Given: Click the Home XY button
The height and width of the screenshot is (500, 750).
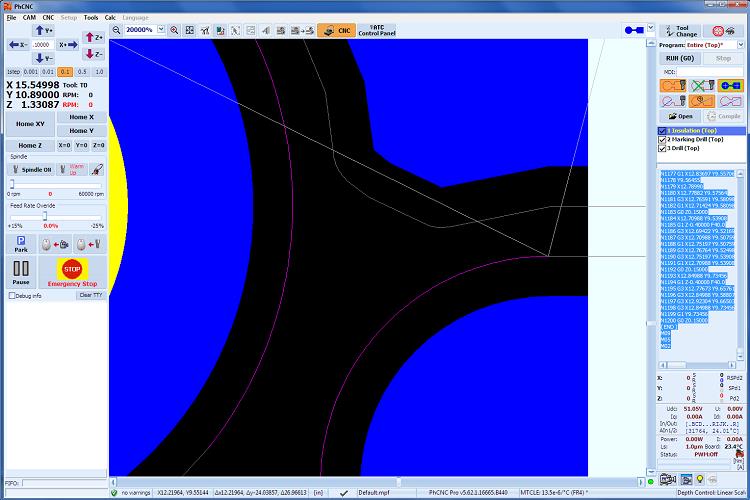Looking at the screenshot, I should tap(30, 124).
